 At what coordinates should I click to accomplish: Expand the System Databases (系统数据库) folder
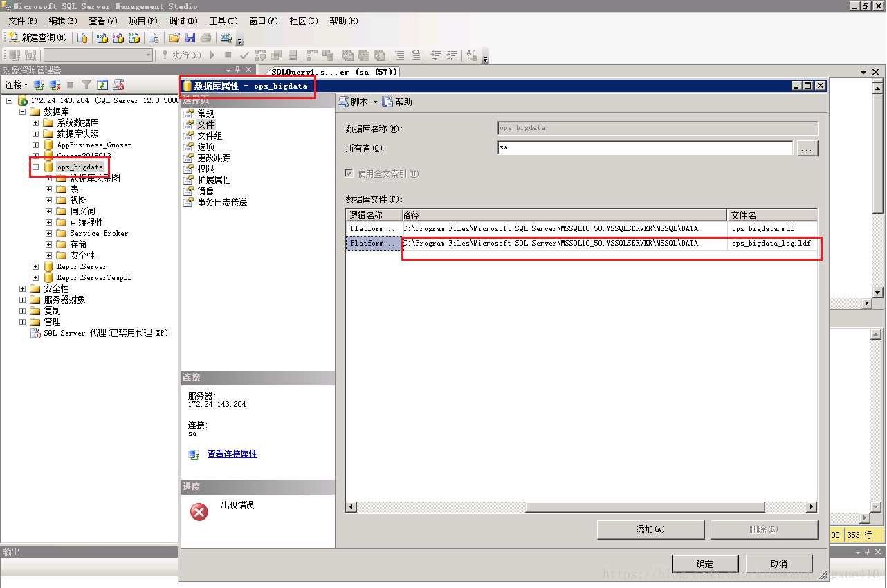coord(35,122)
